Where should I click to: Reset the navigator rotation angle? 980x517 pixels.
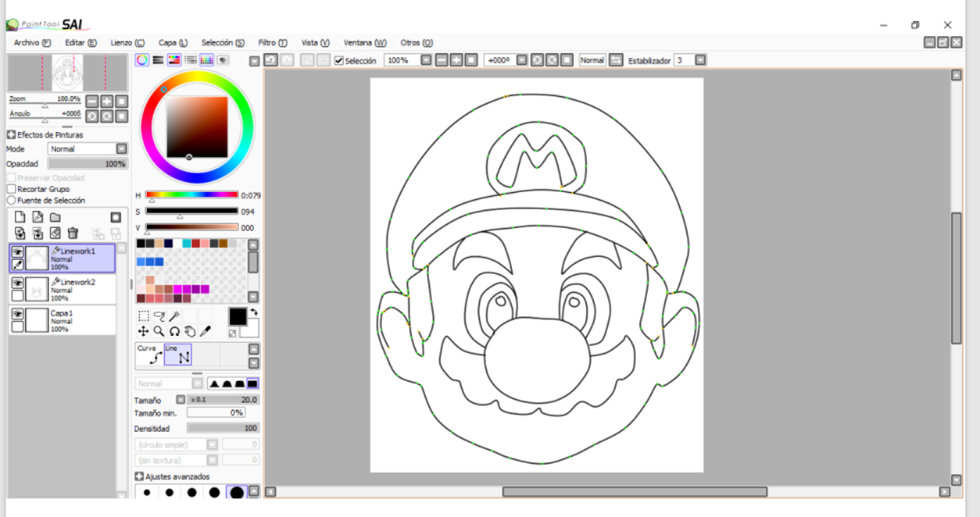click(x=121, y=116)
